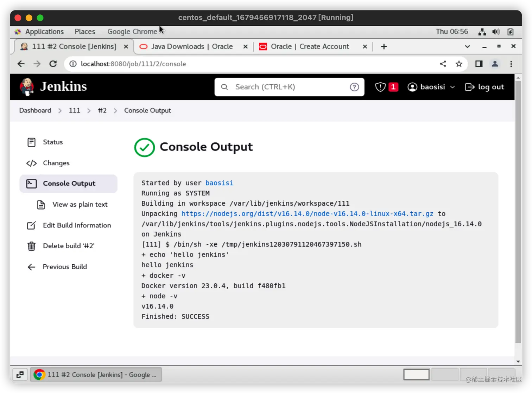This screenshot has height=393, width=532.
Task: Click the 'Docker version 23.0.4' line
Action: [x=214, y=286]
